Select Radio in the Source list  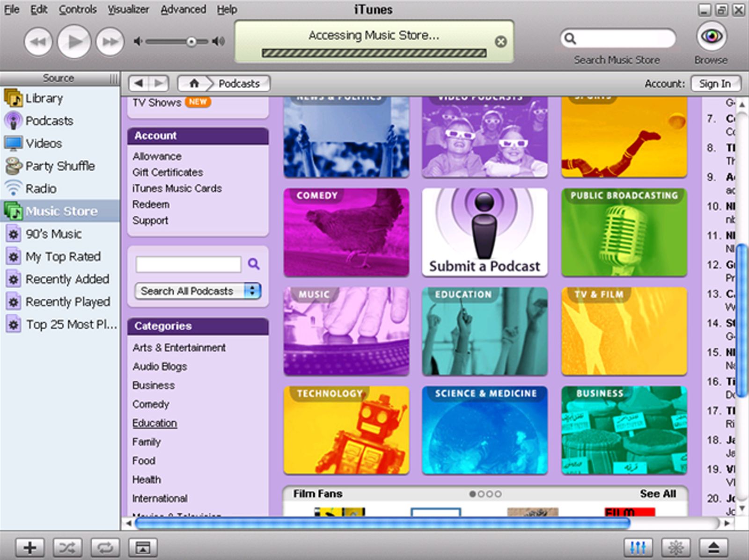click(x=60, y=189)
